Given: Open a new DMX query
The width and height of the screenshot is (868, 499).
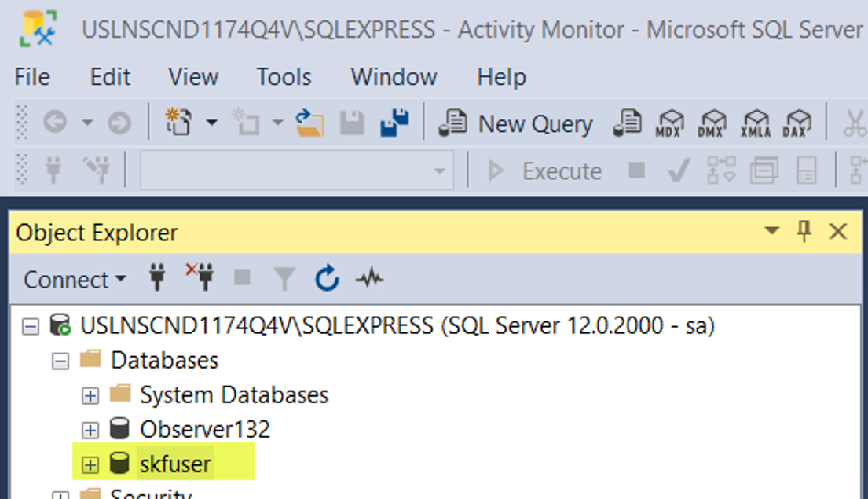Looking at the screenshot, I should click(x=712, y=123).
